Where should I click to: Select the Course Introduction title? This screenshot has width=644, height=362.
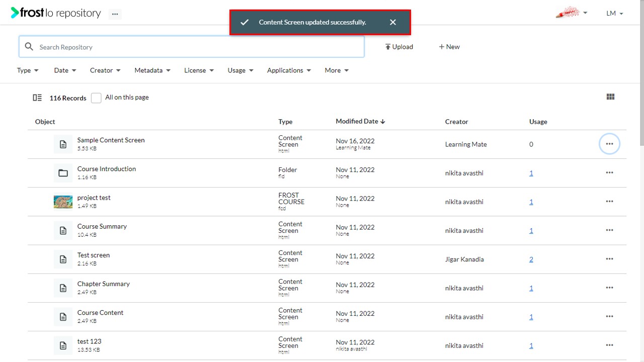[x=107, y=169]
